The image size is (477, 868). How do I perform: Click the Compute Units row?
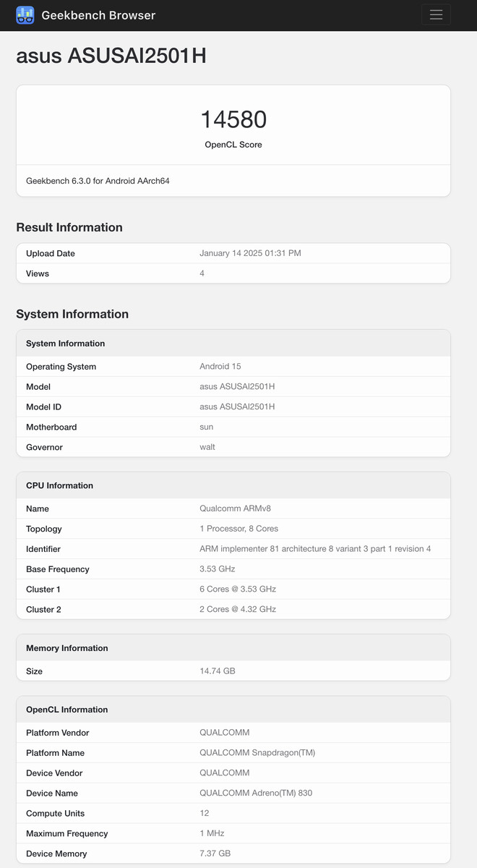[233, 813]
